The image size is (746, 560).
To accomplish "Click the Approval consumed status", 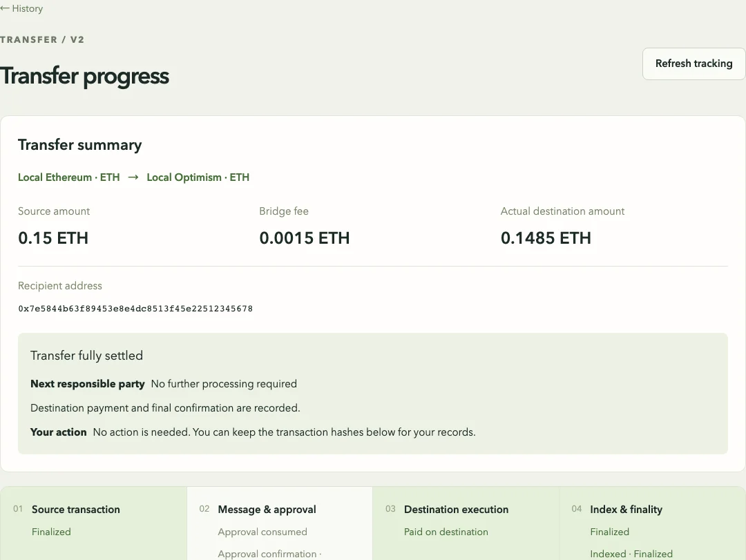I will point(262,532).
